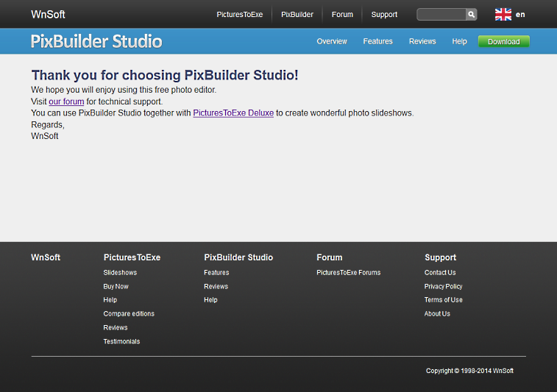Open Help under footer PixBuilder Studio
Screen dimensions: 557x392
[210, 300]
